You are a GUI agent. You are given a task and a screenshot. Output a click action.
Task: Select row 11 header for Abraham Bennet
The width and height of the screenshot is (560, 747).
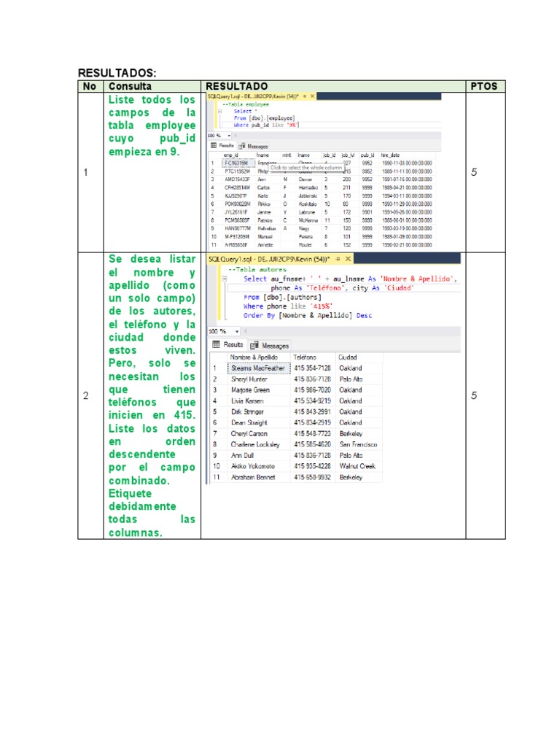(216, 477)
